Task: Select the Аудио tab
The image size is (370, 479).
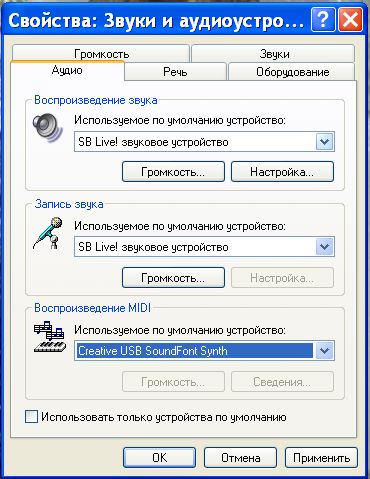Action: pyautogui.click(x=67, y=70)
